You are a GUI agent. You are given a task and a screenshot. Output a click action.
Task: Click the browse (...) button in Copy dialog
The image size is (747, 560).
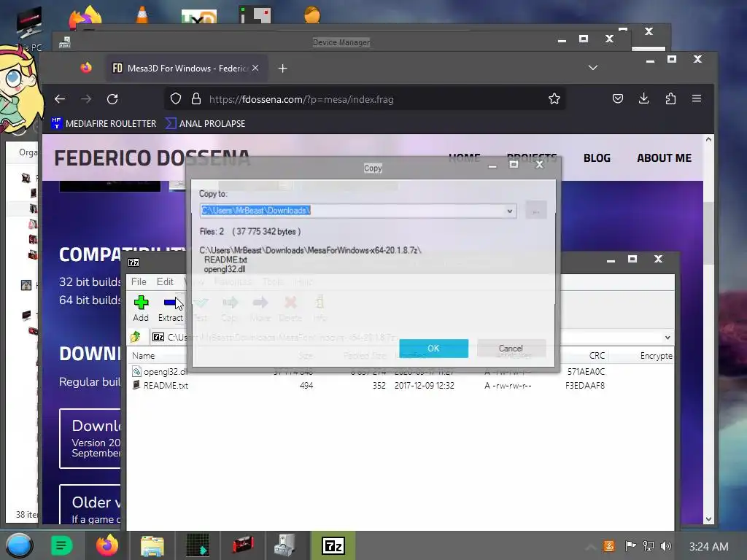(536, 211)
